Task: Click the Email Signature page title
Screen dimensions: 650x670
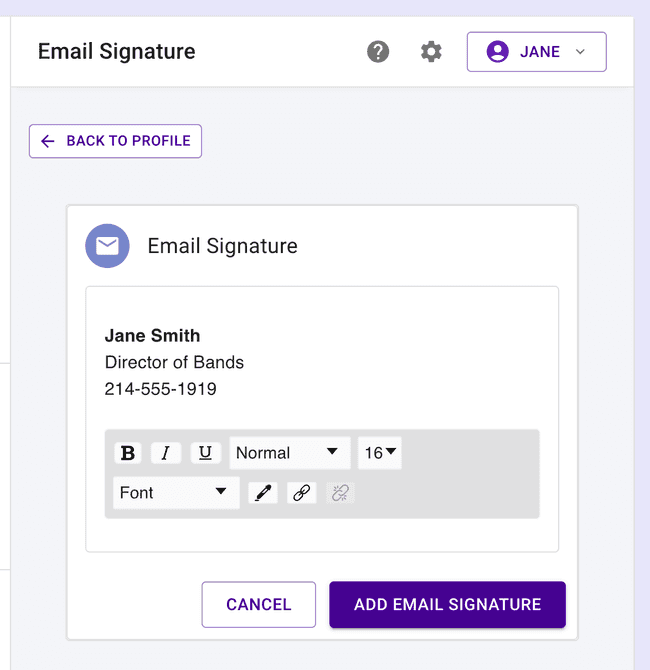Action: pyautogui.click(x=117, y=52)
